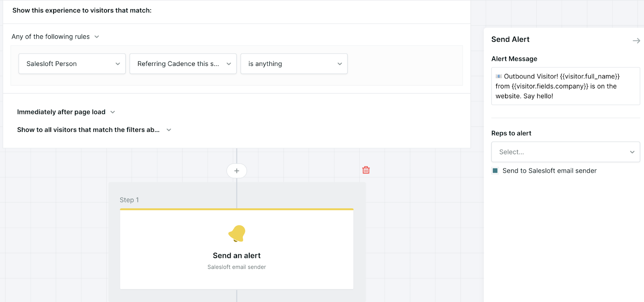
Task: Edit the Alert Message text field
Action: (566, 86)
